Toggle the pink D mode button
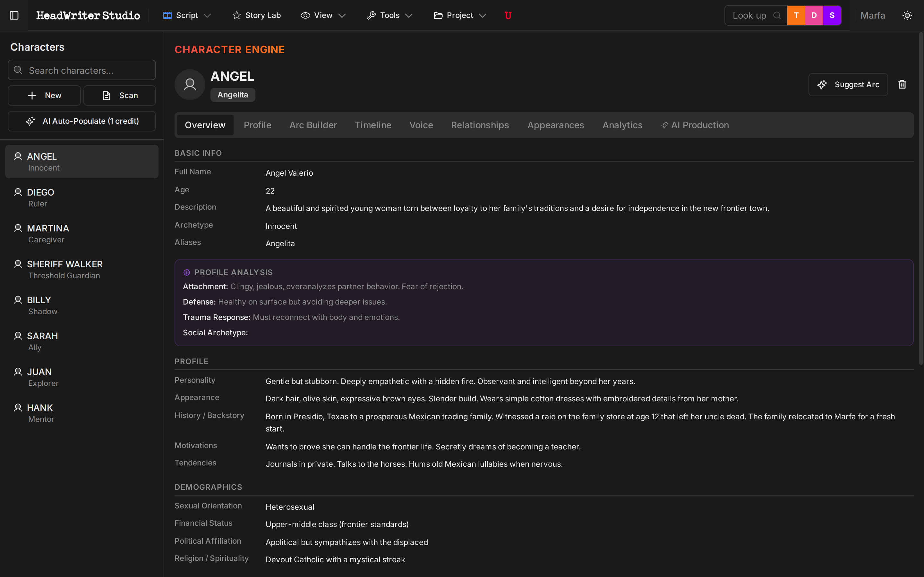 [x=814, y=15]
